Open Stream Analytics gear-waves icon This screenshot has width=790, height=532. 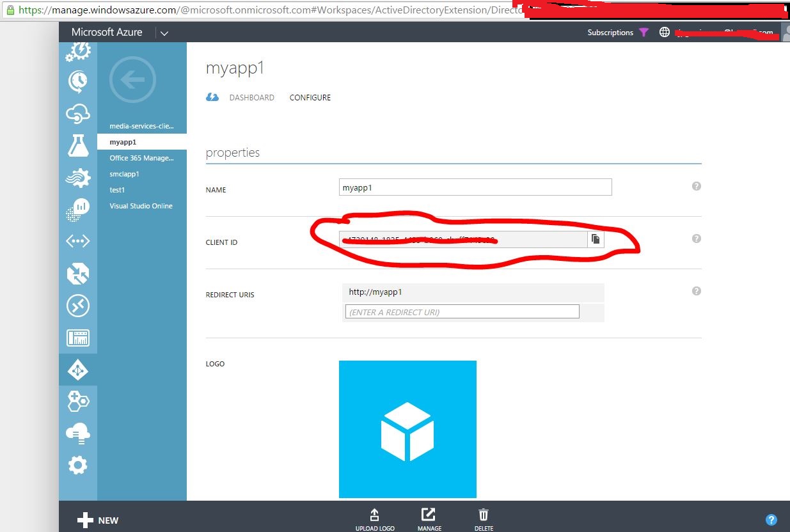pyautogui.click(x=78, y=177)
